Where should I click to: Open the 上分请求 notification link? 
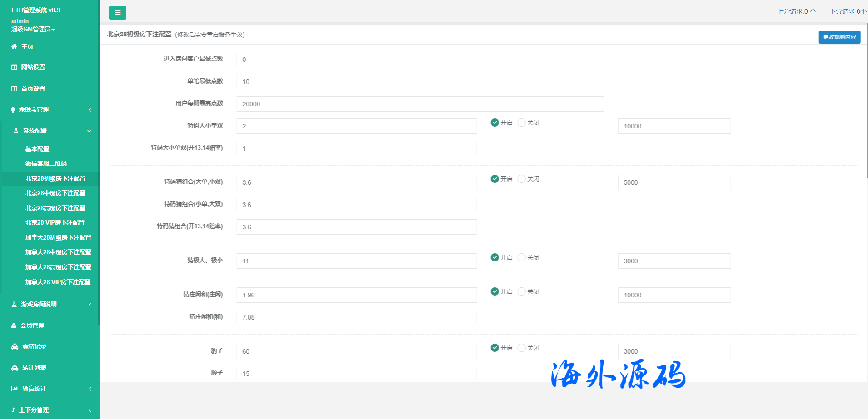click(x=796, y=11)
